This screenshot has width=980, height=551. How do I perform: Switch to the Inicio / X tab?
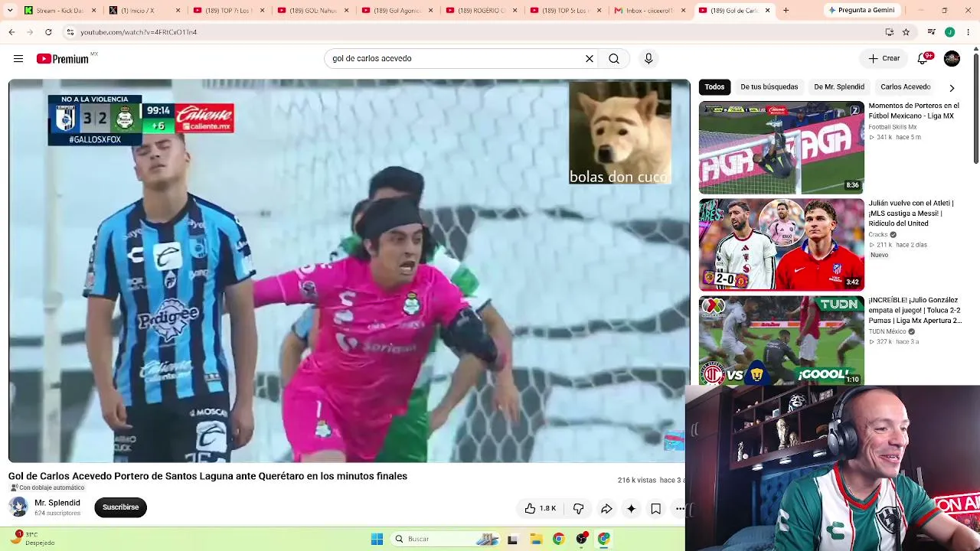pyautogui.click(x=143, y=10)
